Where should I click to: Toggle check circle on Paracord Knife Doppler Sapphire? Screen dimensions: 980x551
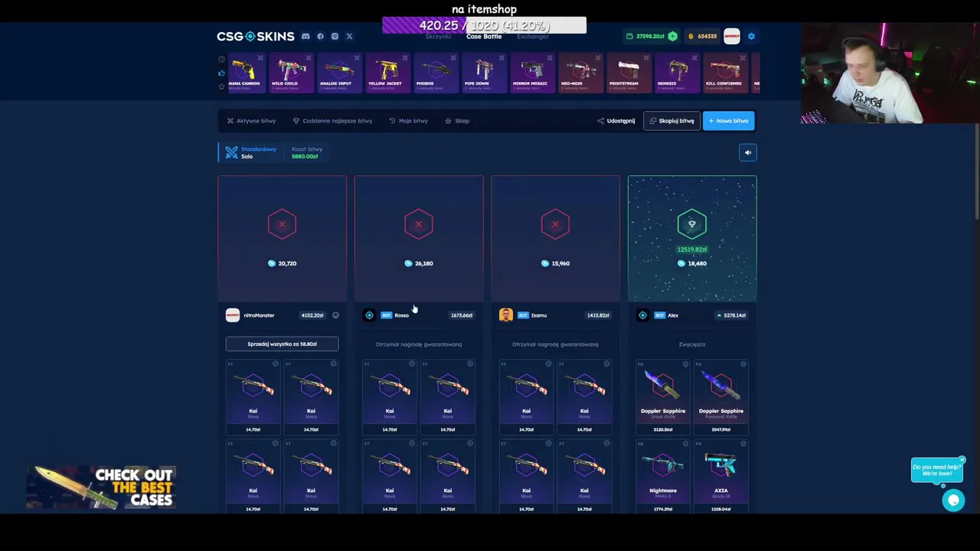[x=743, y=364]
